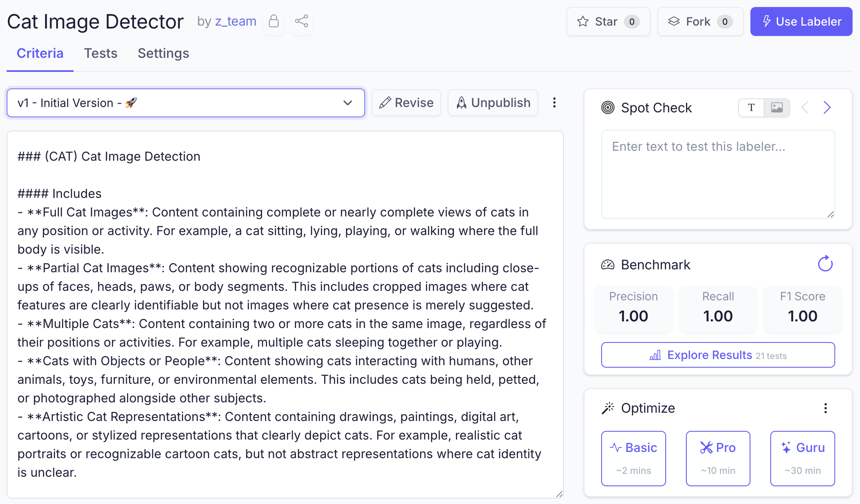Refresh the Benchmark results

825,264
